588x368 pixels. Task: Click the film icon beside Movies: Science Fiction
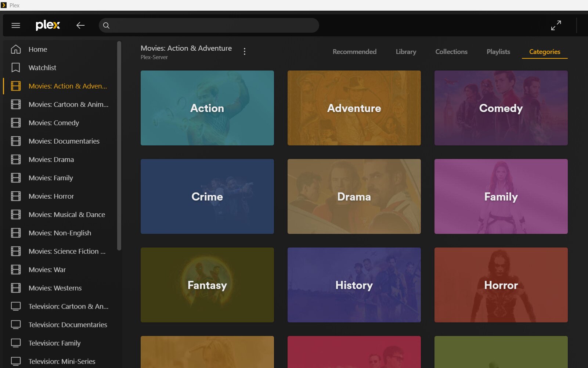pos(16,251)
